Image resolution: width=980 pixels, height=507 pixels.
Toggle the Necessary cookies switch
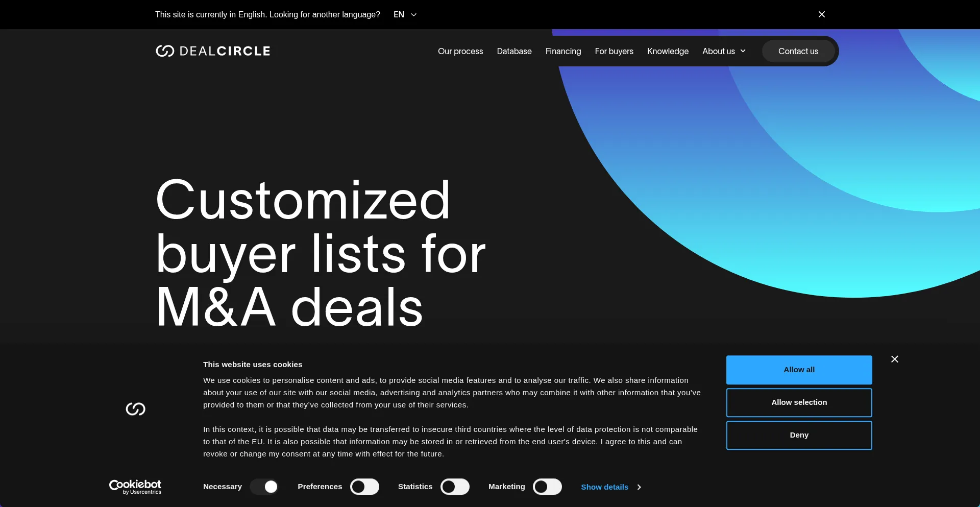pos(264,487)
